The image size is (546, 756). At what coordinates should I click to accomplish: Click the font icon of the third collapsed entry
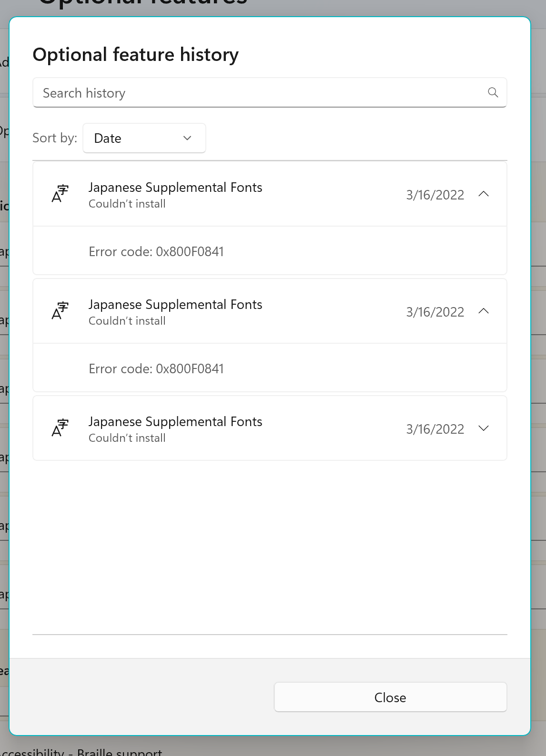tap(60, 428)
